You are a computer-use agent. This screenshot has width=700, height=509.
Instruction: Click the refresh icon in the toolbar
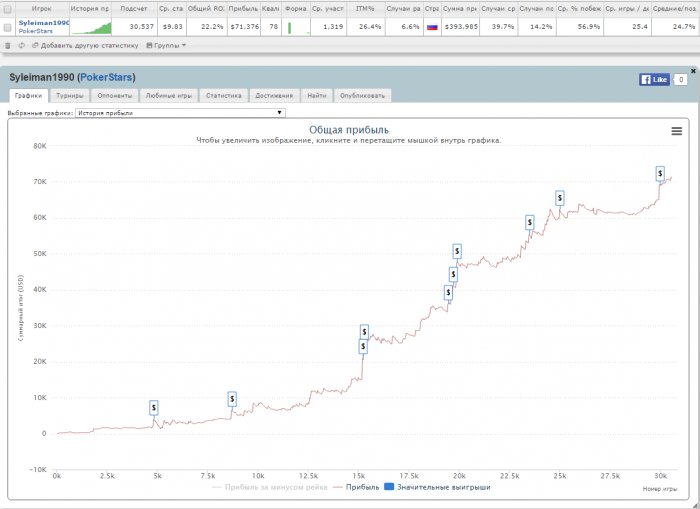coord(21,45)
